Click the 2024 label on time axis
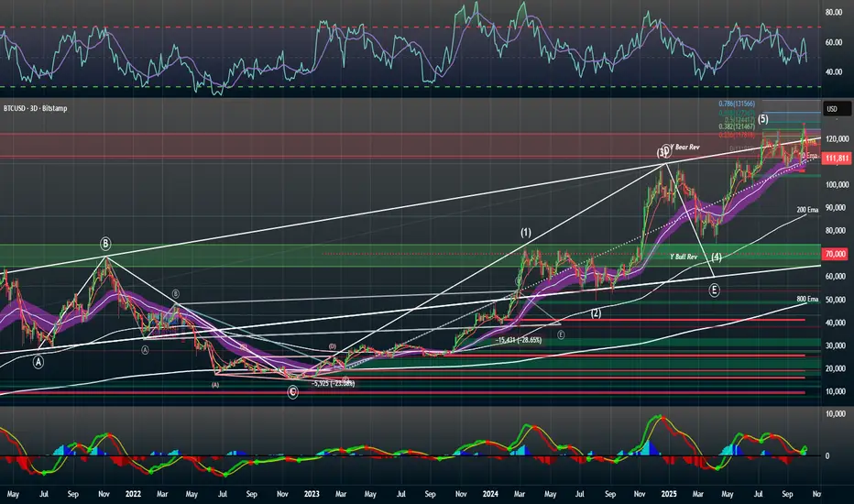Screen dimensions: 854x504 coord(490,494)
